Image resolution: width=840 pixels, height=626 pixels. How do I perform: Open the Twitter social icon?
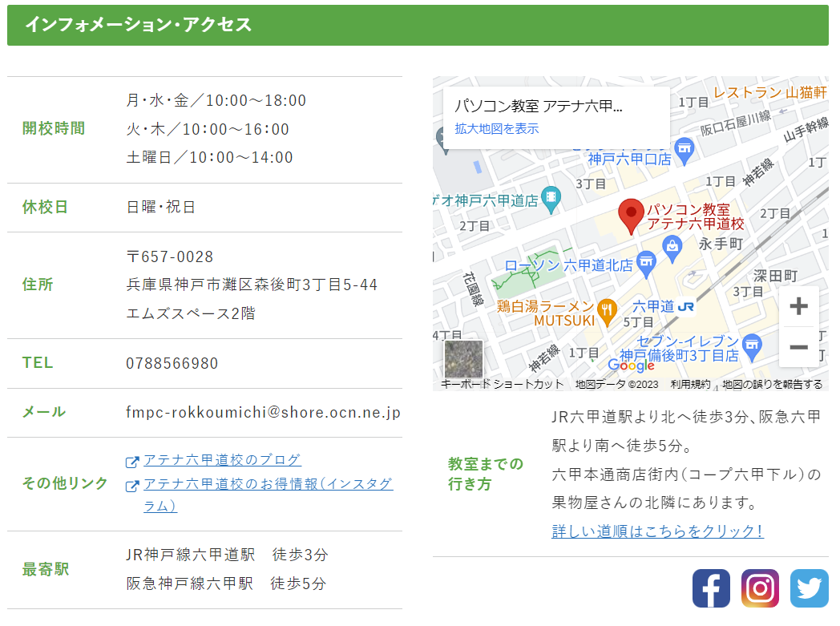pos(809,588)
